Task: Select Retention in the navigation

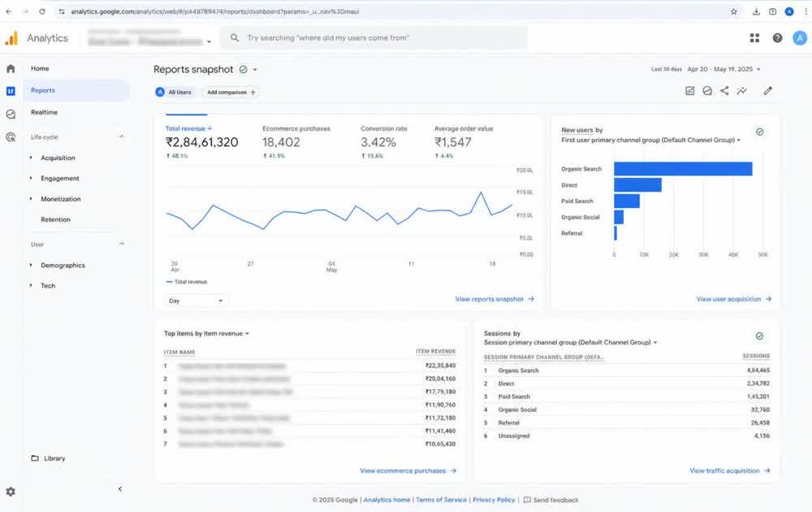Action: click(55, 219)
